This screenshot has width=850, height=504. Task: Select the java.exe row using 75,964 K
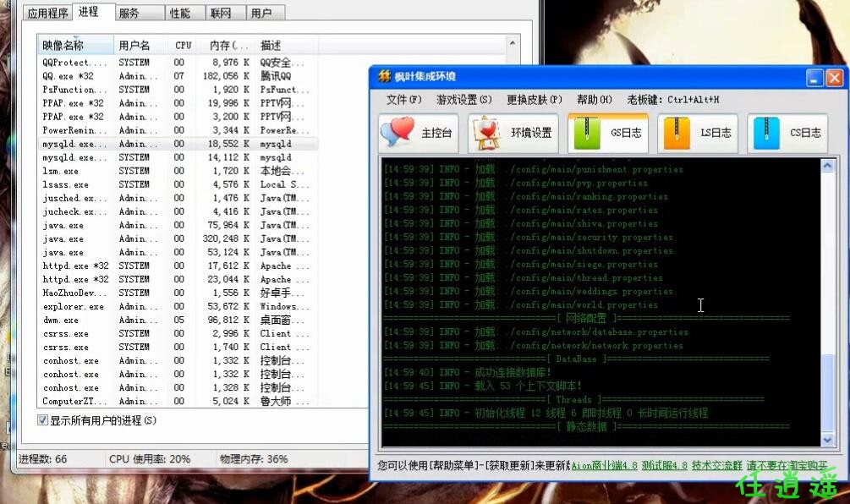tap(178, 225)
